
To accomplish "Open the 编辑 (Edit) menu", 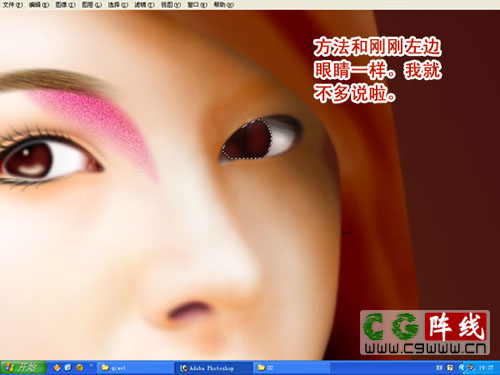I will pyautogui.click(x=39, y=5).
